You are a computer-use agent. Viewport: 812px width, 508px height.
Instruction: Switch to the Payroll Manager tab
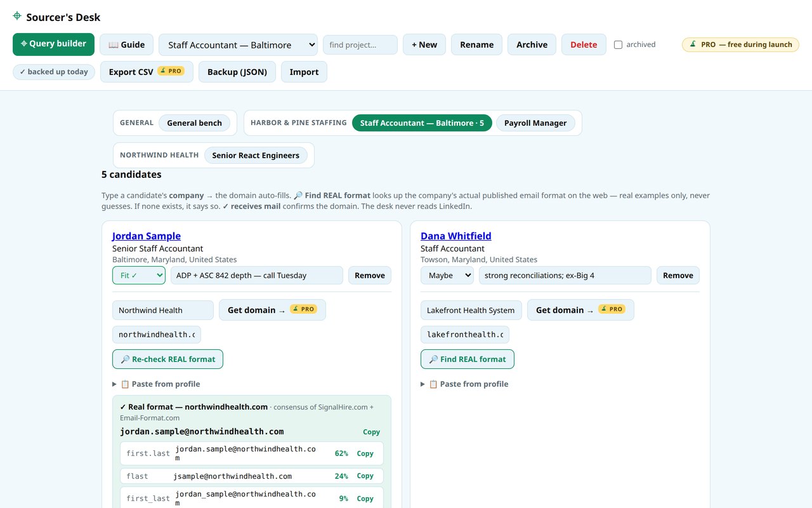tap(535, 123)
